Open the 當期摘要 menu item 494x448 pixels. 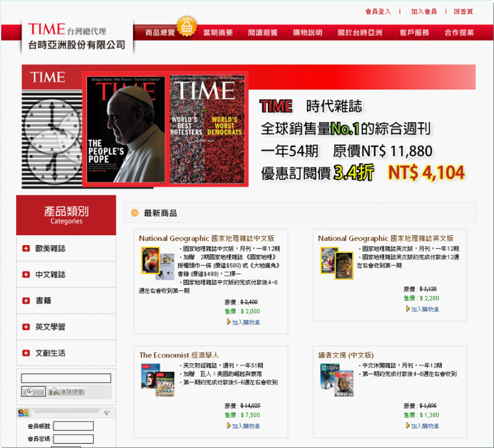point(218,33)
